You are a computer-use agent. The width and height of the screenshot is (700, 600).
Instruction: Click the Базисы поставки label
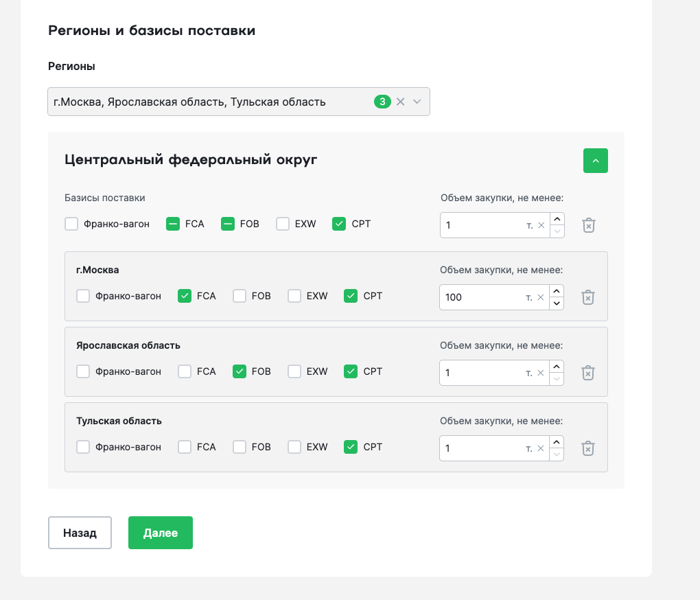(x=105, y=198)
